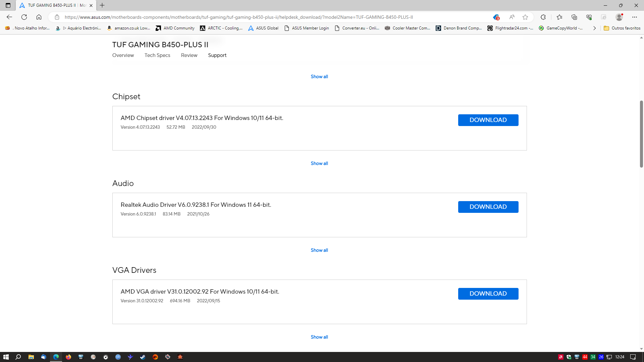This screenshot has width=644, height=362.
Task: Open the red 44 temperature tray icon
Action: (x=585, y=357)
